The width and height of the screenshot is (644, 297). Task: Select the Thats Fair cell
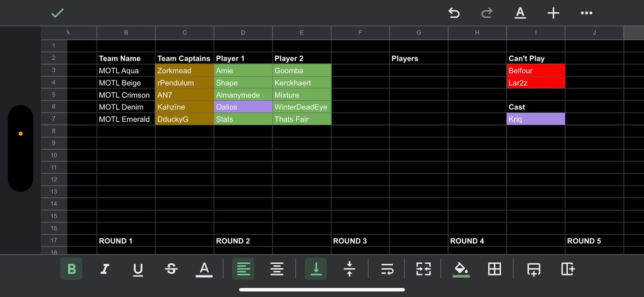[x=302, y=119]
